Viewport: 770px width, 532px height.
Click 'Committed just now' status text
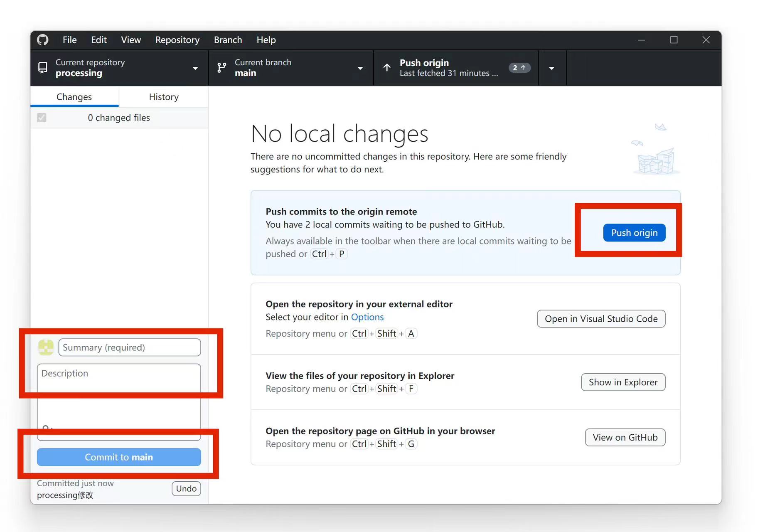[x=75, y=483]
